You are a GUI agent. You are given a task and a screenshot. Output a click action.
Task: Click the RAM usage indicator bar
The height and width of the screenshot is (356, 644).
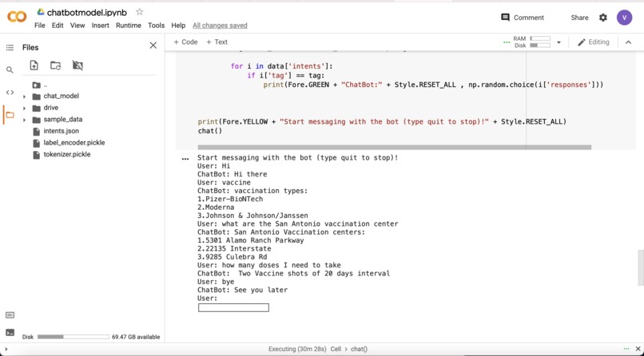(x=539, y=38)
